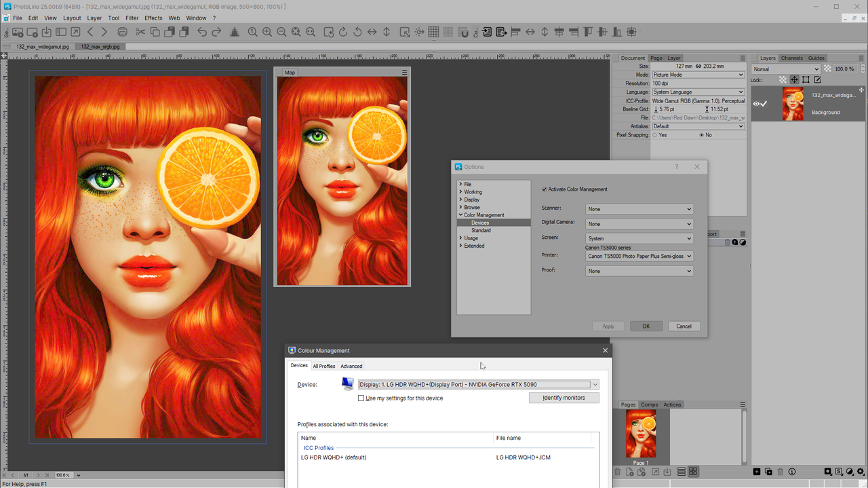868x488 pixels.
Task: Click the magnet snapping icon
Action: pos(465,32)
